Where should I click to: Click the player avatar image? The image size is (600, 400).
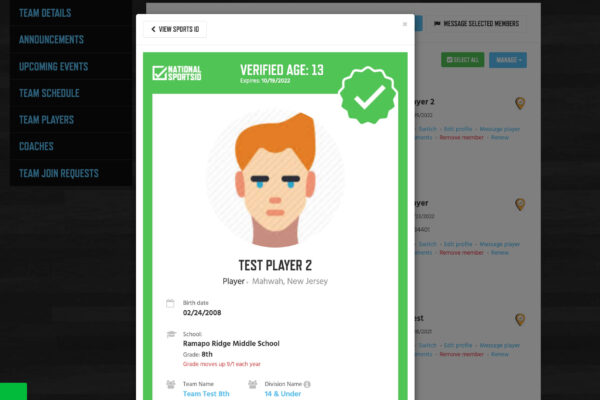point(275,178)
